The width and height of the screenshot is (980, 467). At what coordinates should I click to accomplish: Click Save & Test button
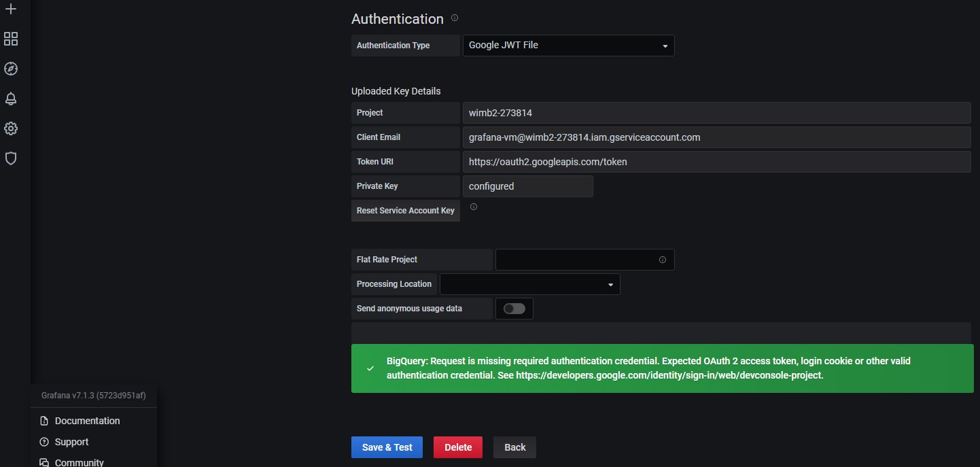click(x=387, y=447)
